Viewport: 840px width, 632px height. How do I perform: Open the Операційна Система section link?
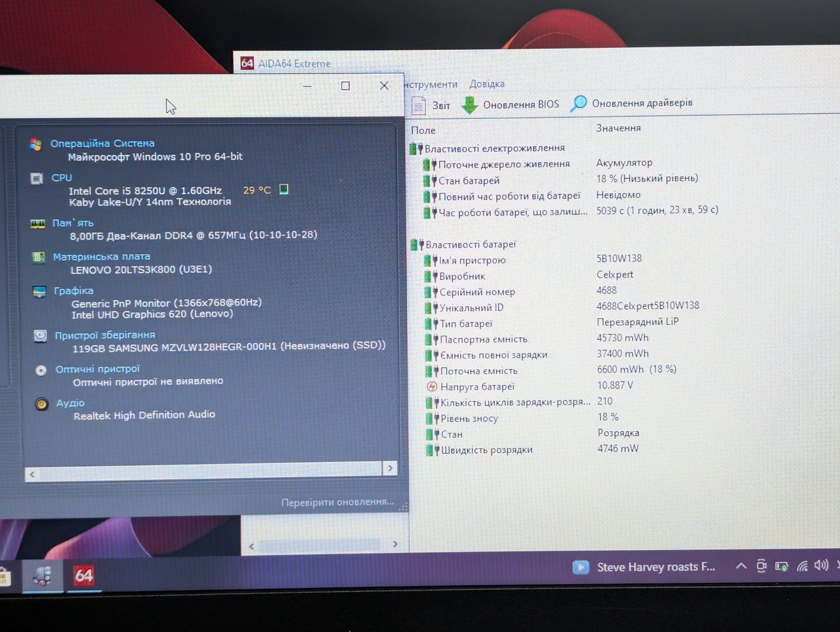[102, 143]
